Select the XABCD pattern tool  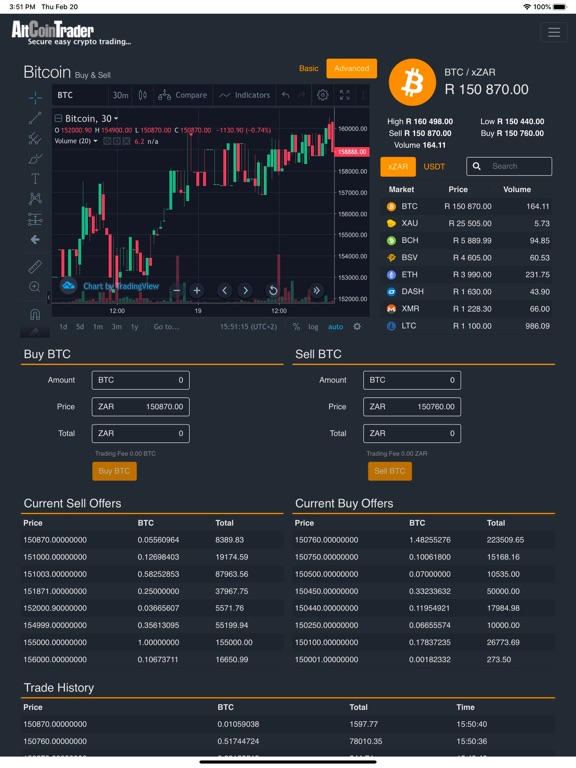click(35, 198)
